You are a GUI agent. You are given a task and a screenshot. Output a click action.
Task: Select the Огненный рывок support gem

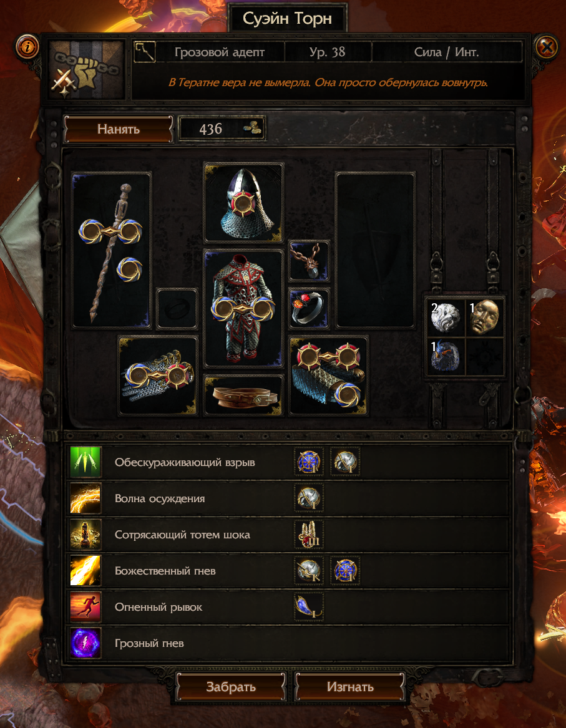pyautogui.click(x=310, y=607)
